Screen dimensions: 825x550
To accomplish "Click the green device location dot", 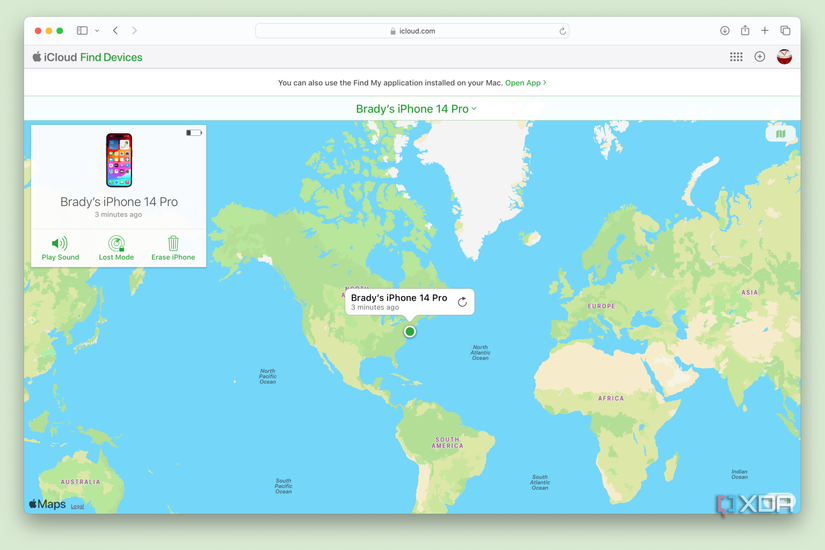I will click(x=410, y=332).
